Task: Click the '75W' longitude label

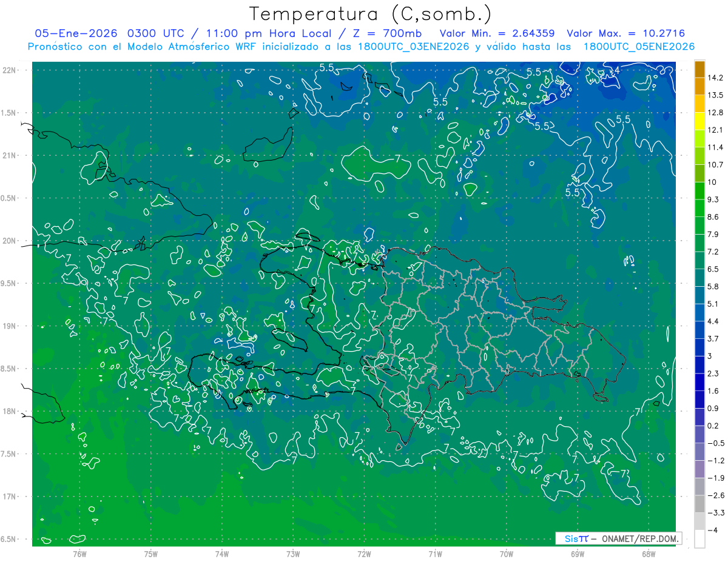Action: click(x=151, y=554)
